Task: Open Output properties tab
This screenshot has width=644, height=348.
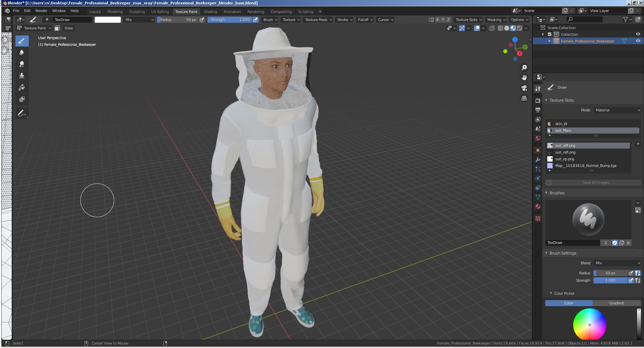Action: [538, 110]
